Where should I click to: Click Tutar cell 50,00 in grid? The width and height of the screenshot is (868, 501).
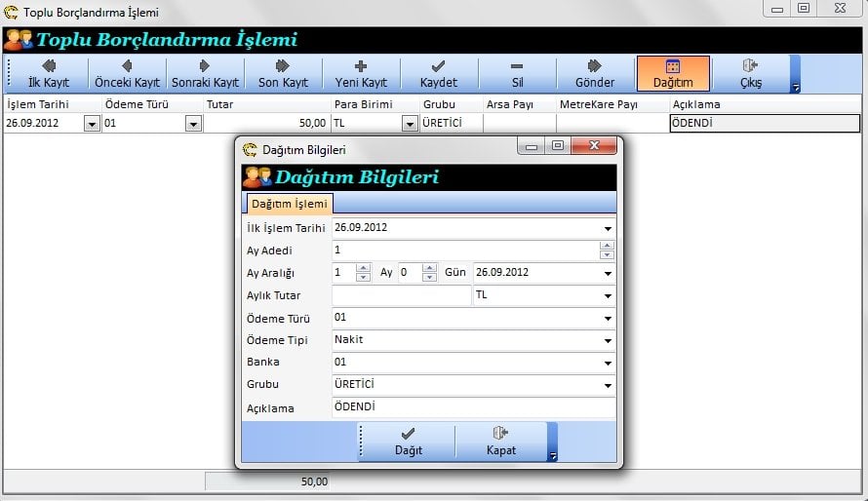coord(266,123)
